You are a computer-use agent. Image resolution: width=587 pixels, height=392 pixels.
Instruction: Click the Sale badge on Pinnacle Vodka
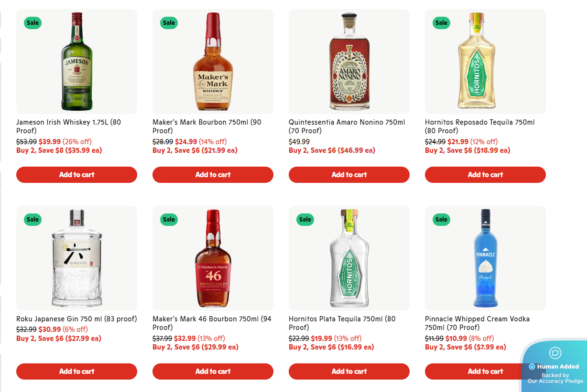pyautogui.click(x=441, y=220)
